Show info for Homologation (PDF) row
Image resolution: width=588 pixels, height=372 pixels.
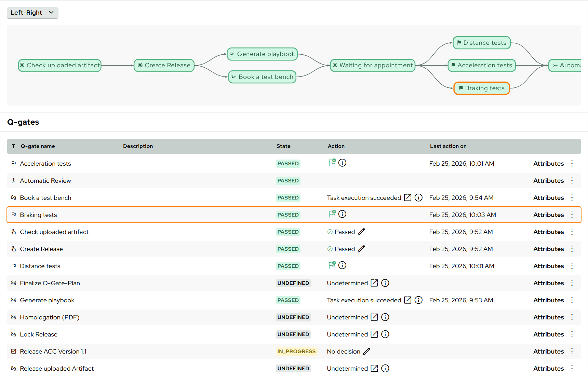pyautogui.click(x=385, y=317)
